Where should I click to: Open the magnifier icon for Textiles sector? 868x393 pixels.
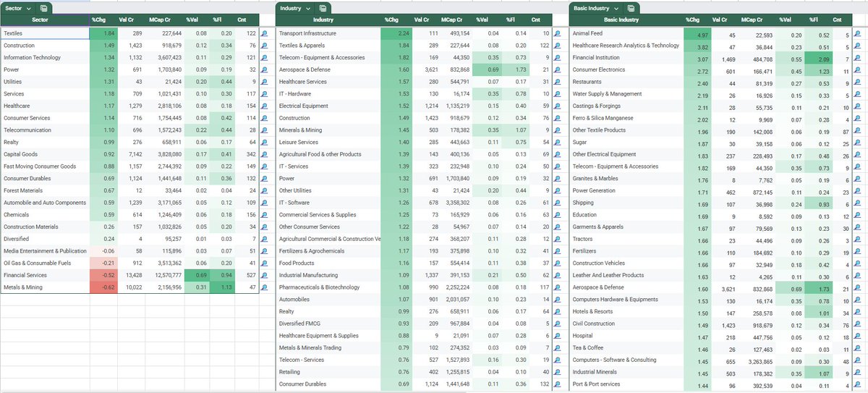click(x=264, y=33)
